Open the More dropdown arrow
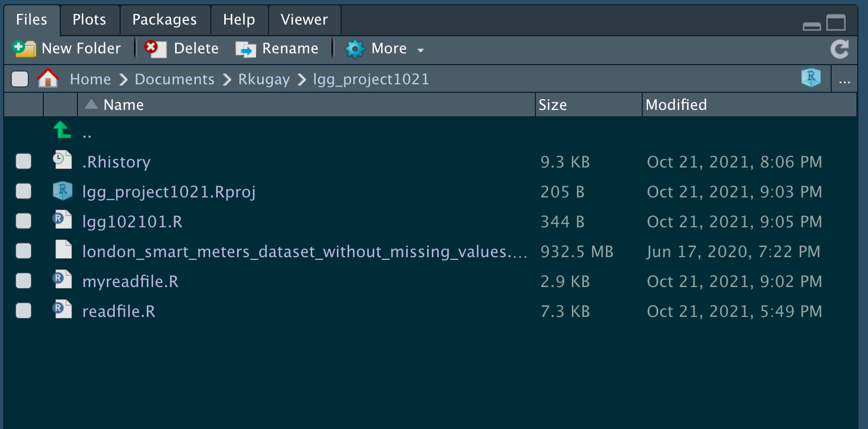This screenshot has height=429, width=868. 421,50
